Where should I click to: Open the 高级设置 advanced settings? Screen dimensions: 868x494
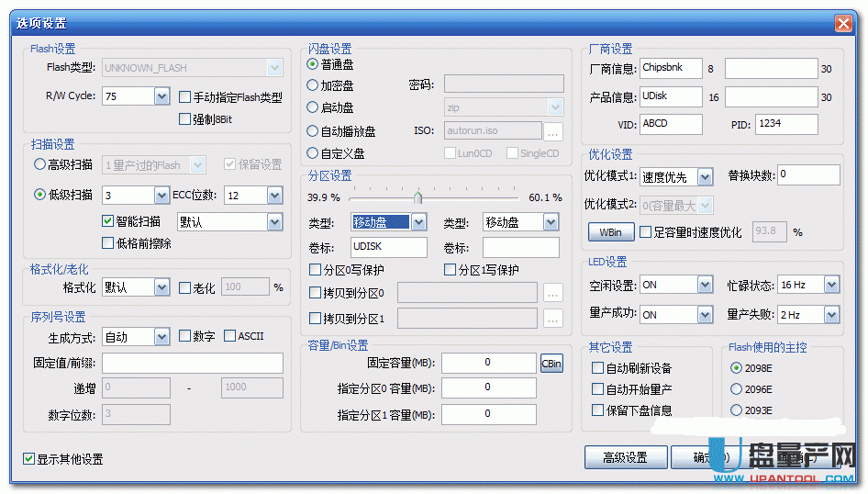625,456
